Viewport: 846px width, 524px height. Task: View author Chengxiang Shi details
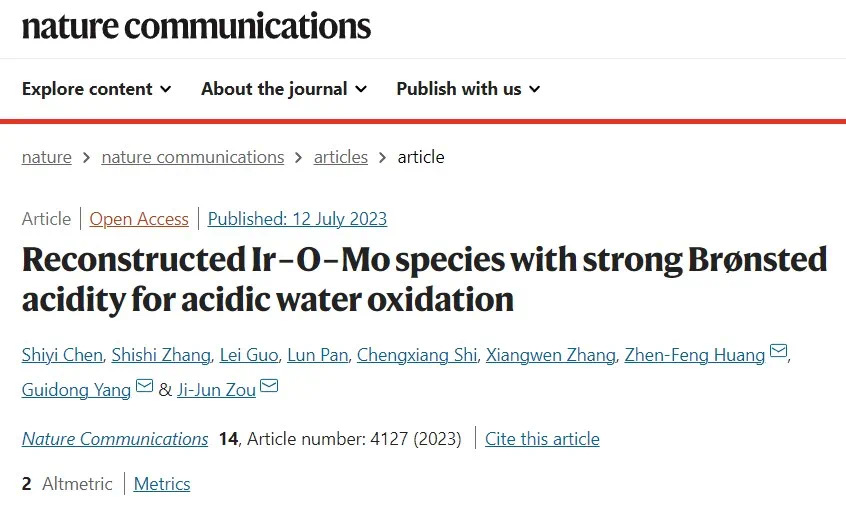click(x=417, y=355)
